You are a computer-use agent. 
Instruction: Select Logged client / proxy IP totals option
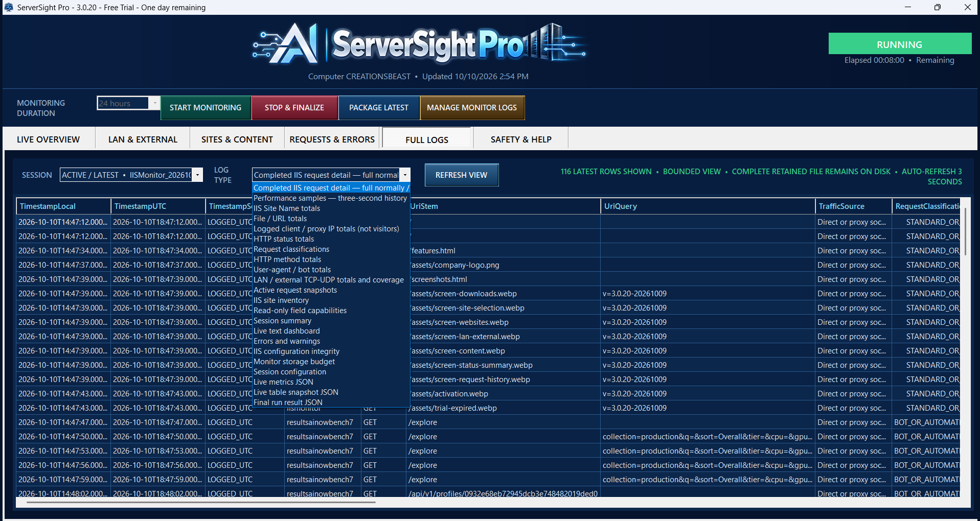click(331, 229)
